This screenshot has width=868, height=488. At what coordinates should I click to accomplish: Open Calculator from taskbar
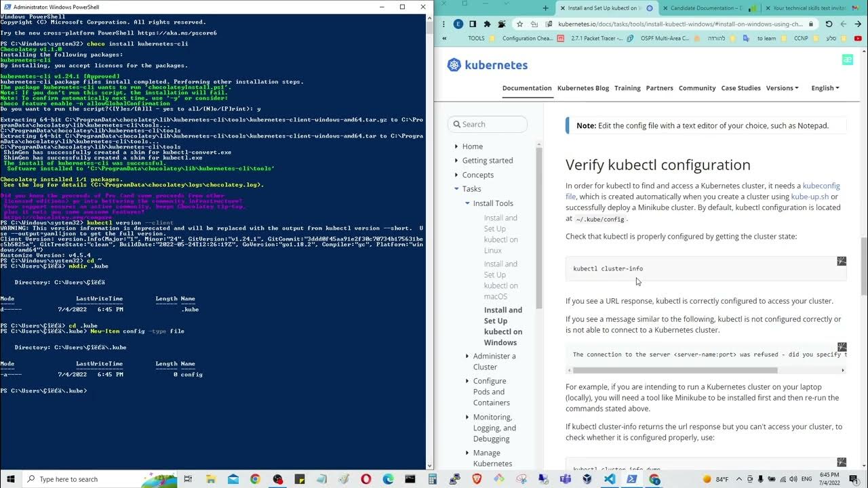click(432, 479)
